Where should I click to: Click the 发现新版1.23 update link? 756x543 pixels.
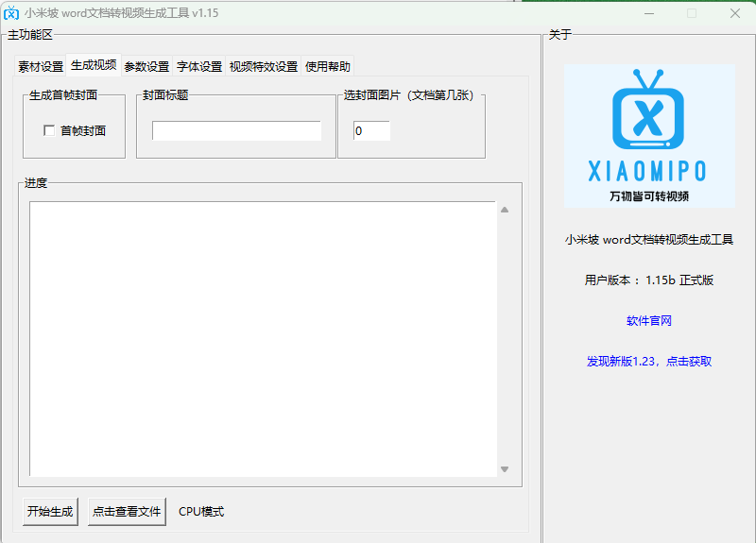click(649, 361)
